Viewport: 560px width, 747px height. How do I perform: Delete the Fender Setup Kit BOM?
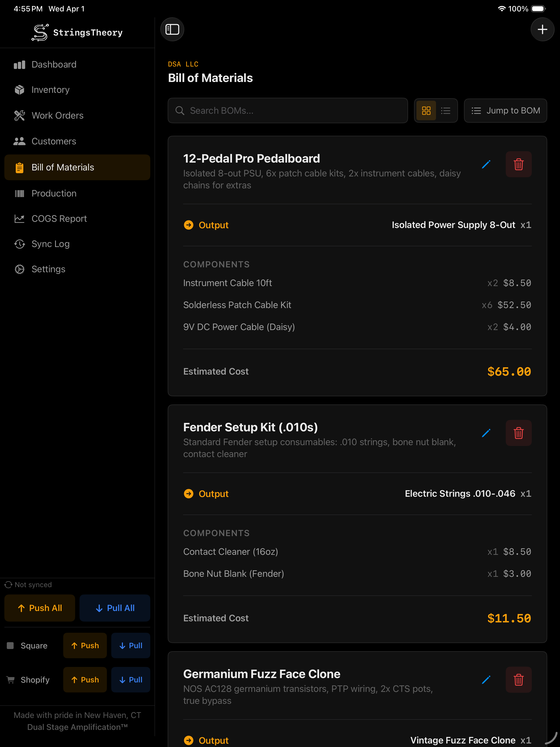[x=518, y=433]
